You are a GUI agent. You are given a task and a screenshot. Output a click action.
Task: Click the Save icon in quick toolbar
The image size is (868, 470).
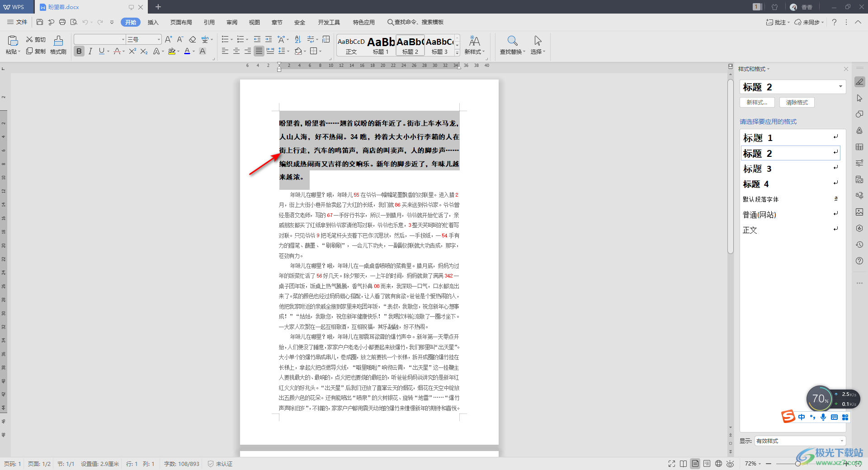[40, 22]
